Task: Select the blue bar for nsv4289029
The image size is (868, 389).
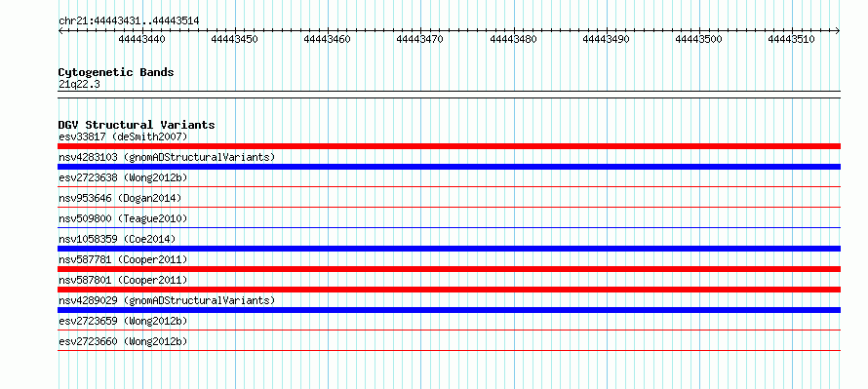Action: [449, 310]
